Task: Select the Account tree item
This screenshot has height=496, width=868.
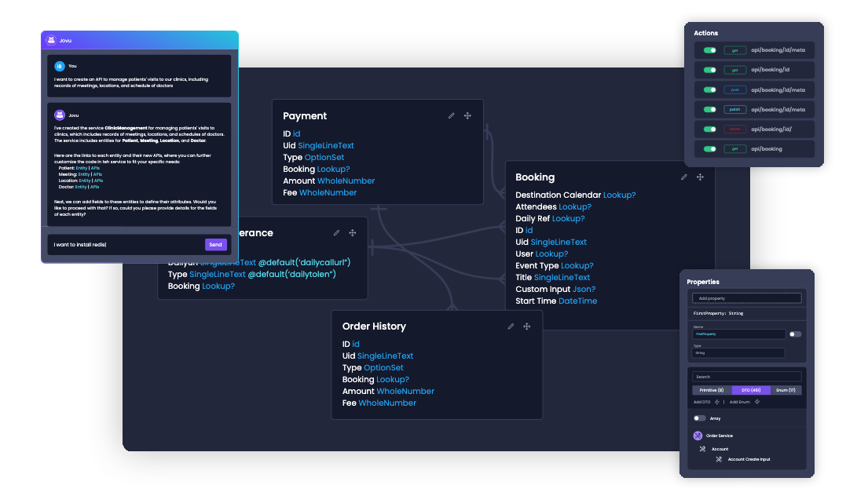Action: pyautogui.click(x=720, y=449)
